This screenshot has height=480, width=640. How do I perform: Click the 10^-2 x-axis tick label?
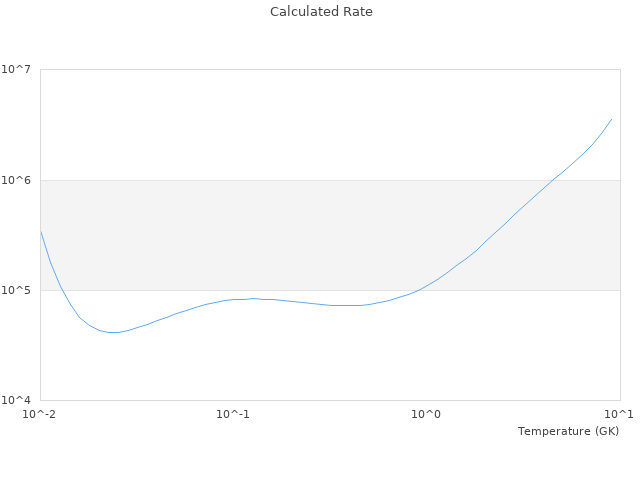40,414
